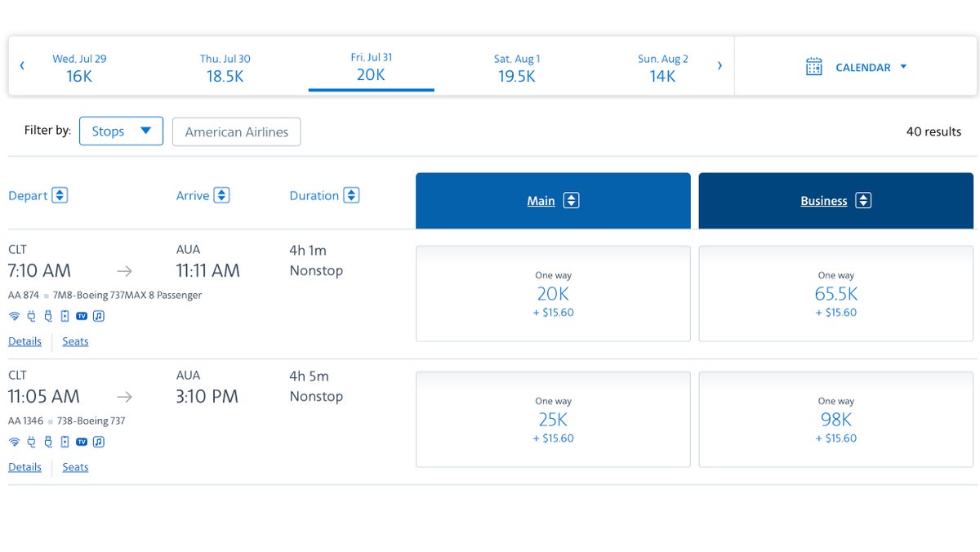The image size is (980, 552).
Task: Open the streaming entertainment icon for AA 874
Action: (x=65, y=316)
